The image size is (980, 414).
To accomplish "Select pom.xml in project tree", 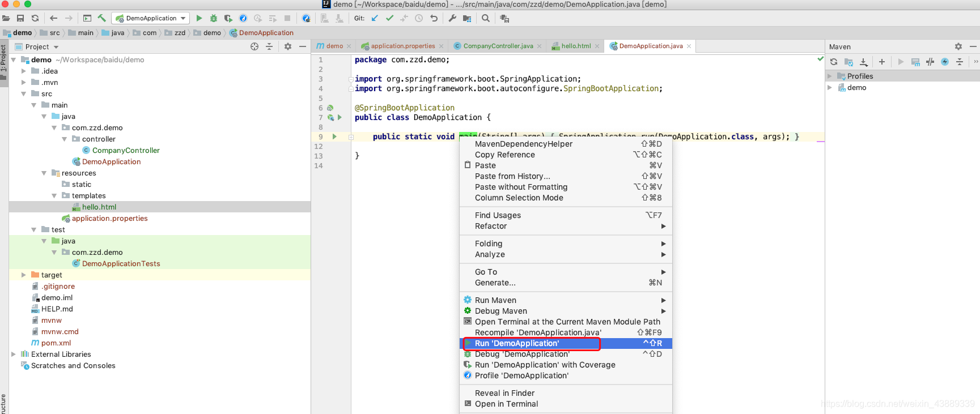I will (56, 343).
